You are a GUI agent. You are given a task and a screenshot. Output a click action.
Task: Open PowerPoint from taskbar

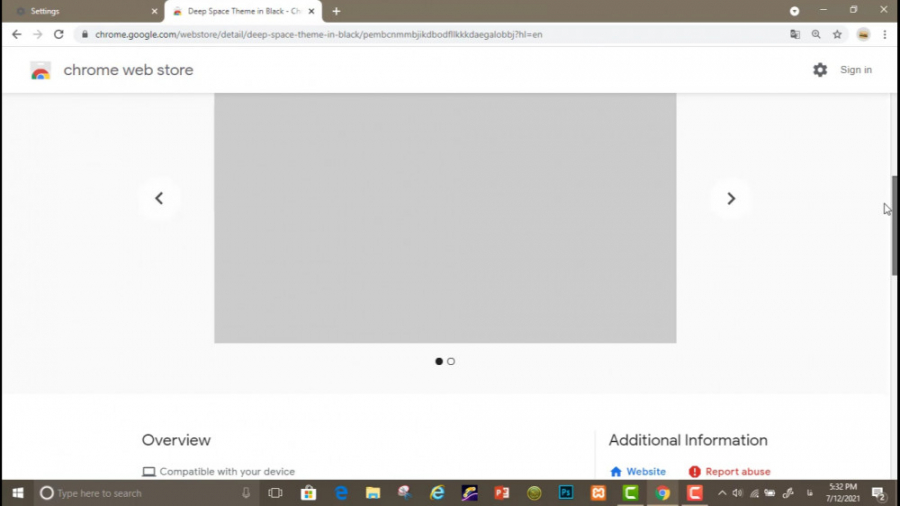(502, 493)
